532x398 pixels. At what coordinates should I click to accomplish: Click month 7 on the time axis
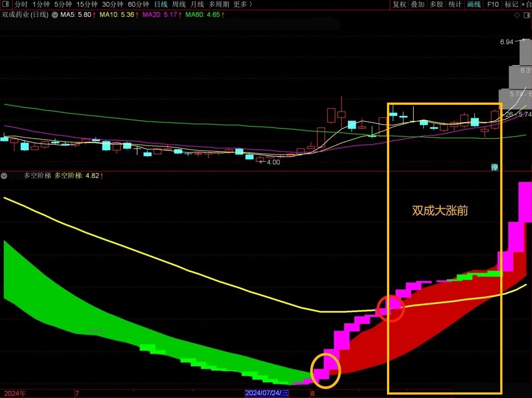pos(77,393)
